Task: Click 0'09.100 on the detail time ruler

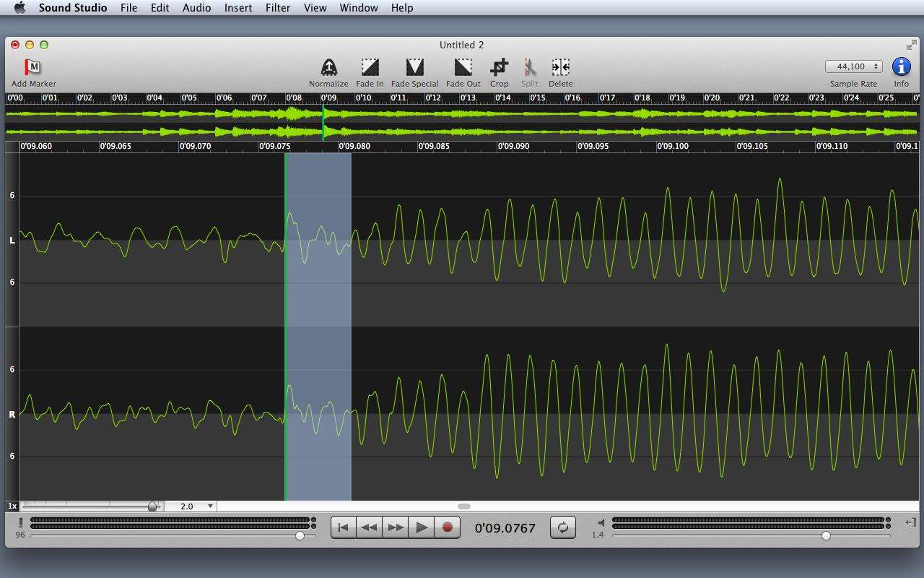Action: point(673,146)
